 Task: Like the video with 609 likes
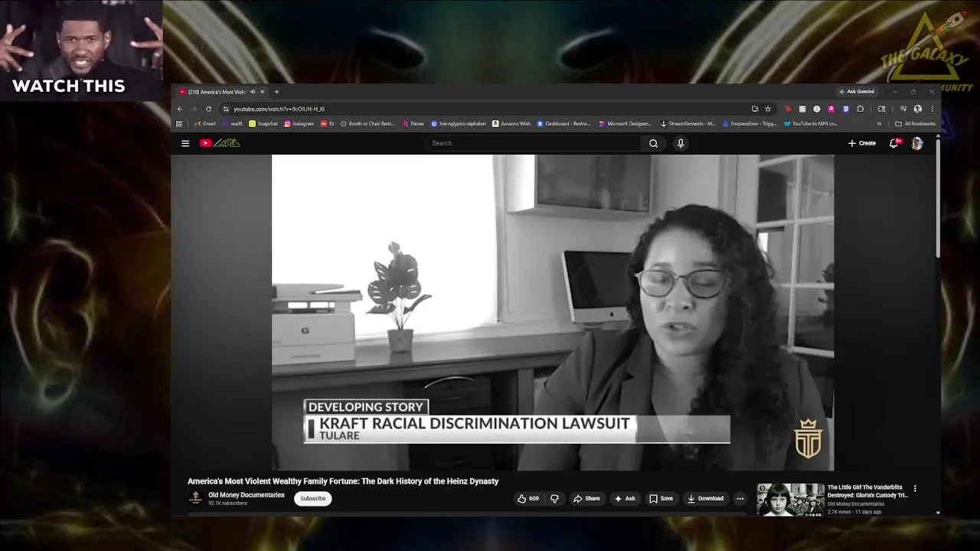coord(528,498)
